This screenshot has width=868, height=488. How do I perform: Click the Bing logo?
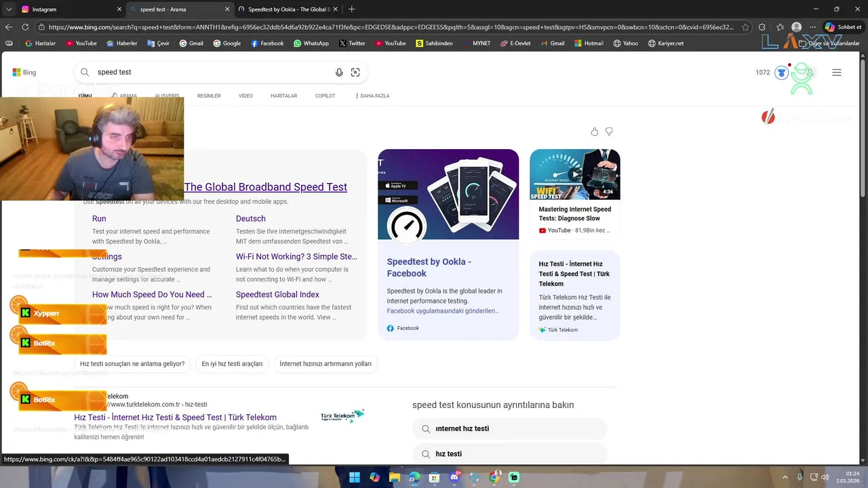click(24, 73)
